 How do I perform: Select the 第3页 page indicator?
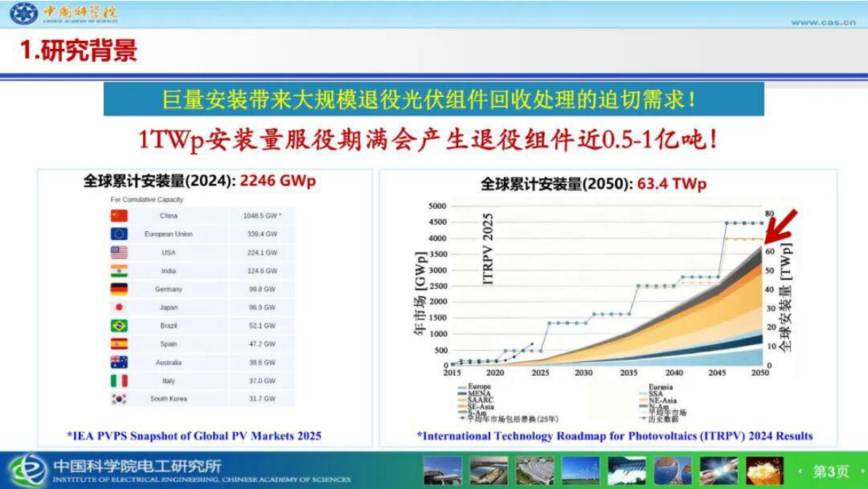click(831, 471)
